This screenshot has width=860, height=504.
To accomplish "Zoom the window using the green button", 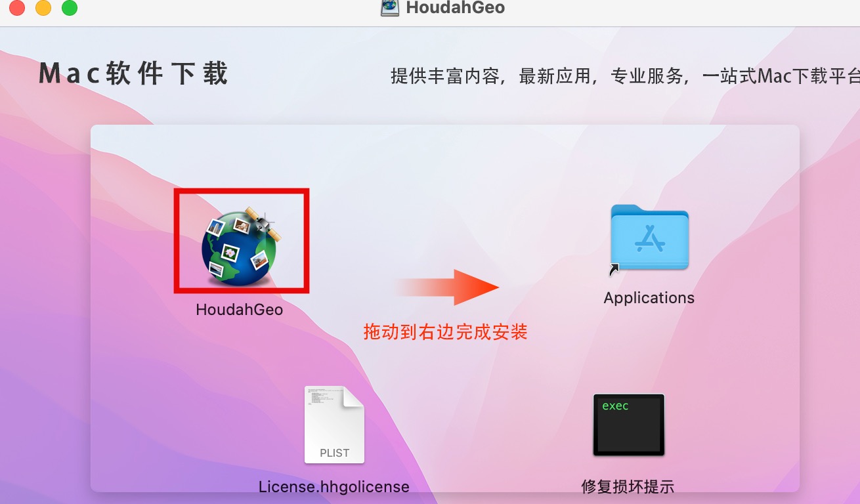I will pyautogui.click(x=69, y=8).
